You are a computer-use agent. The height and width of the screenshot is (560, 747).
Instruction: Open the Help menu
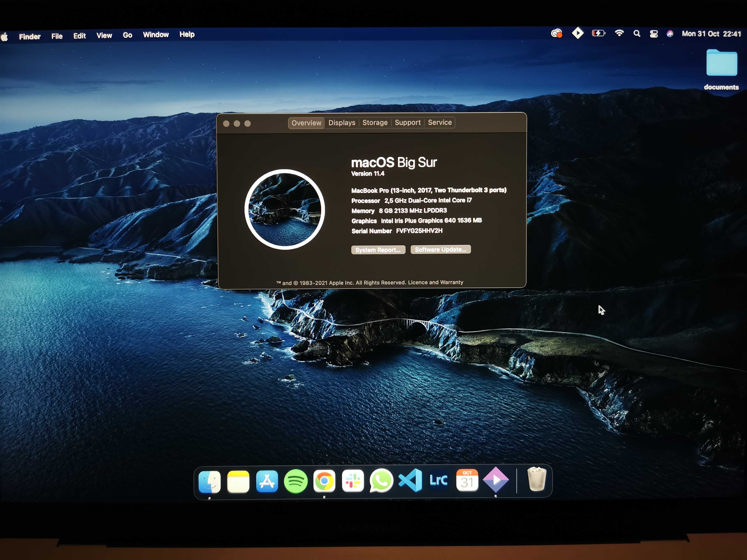[187, 34]
